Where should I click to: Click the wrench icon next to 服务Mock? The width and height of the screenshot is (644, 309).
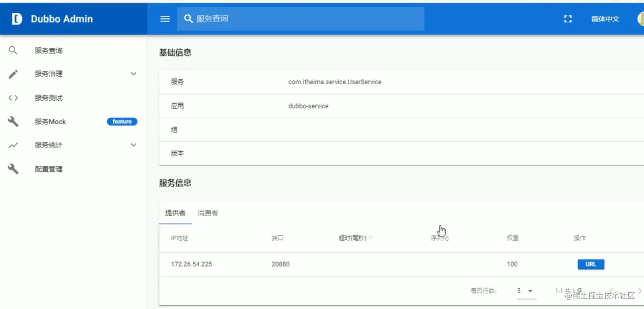pos(13,121)
